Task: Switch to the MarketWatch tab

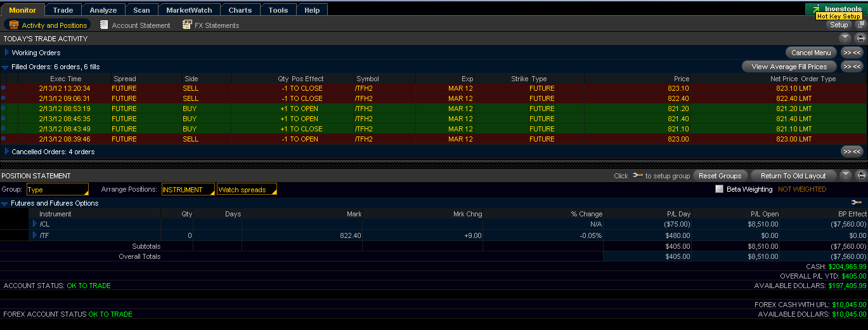Action: pyautogui.click(x=190, y=10)
